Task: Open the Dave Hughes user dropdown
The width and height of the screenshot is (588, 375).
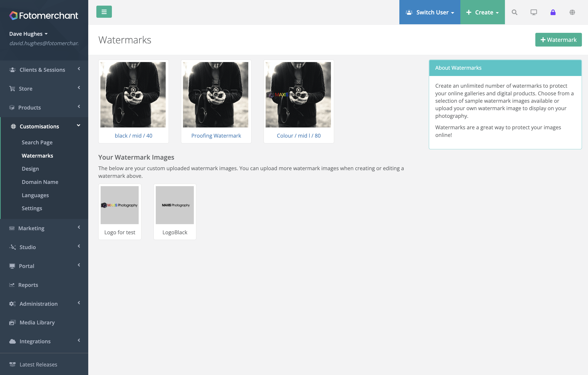Action: pos(28,34)
